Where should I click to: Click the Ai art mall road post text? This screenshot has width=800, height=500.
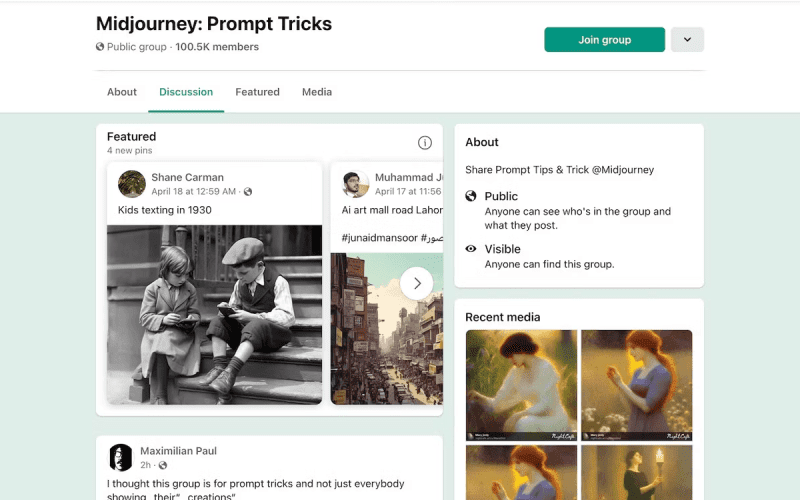392,210
